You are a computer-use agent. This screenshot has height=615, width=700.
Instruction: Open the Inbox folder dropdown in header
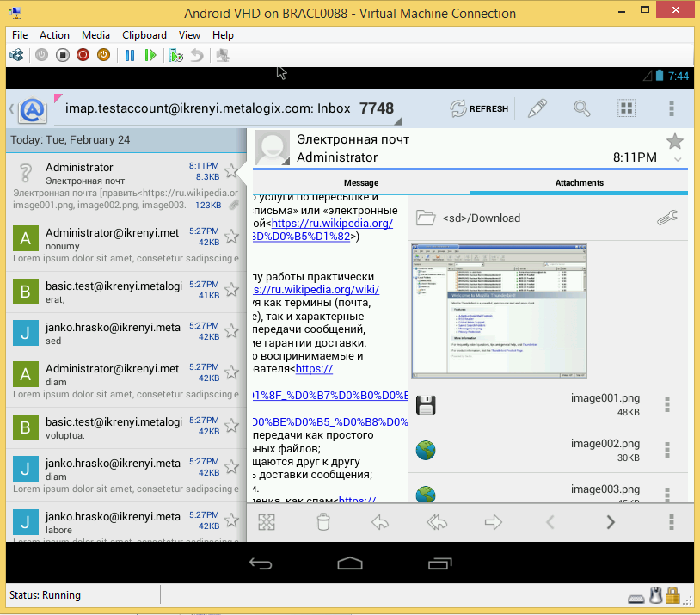pyautogui.click(x=229, y=108)
